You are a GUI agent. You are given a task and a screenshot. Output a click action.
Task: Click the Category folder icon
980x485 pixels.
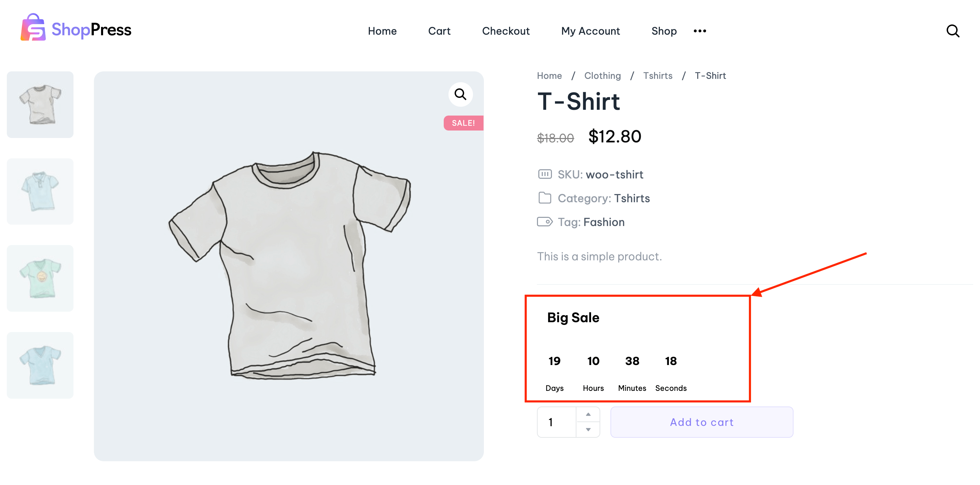click(545, 198)
